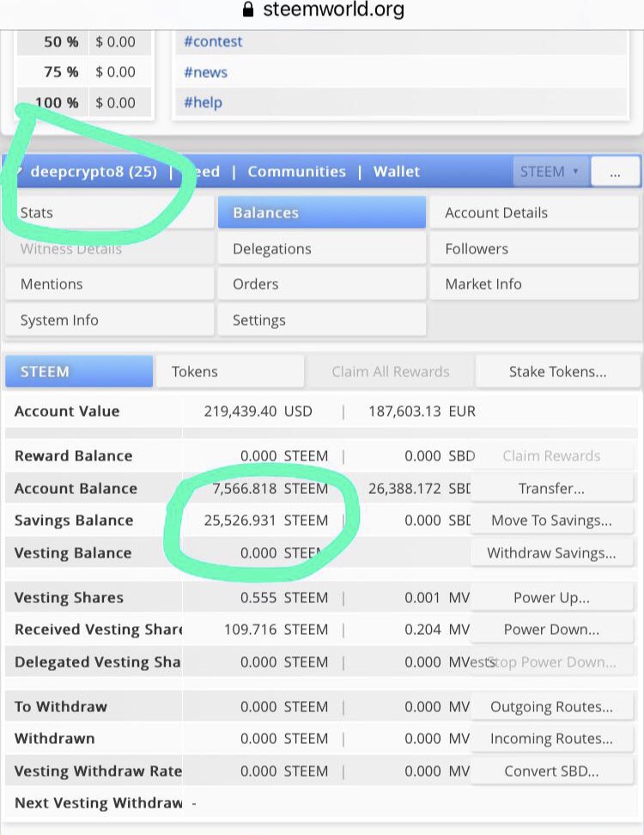644x835 pixels.
Task: Click the Incoming Routes... button
Action: (x=551, y=739)
